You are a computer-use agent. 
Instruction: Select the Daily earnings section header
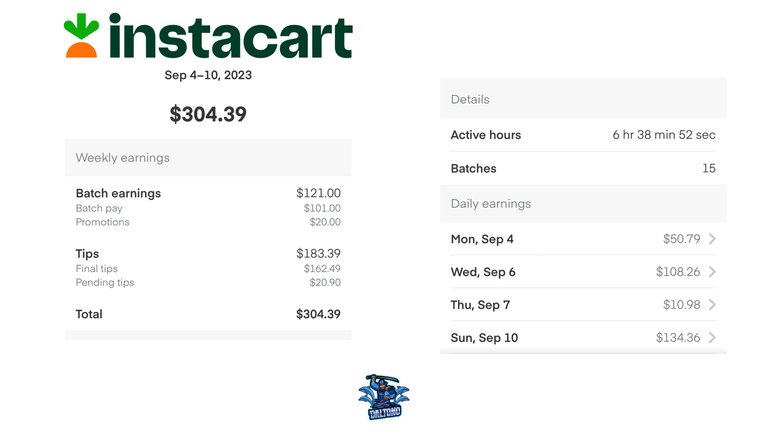583,204
